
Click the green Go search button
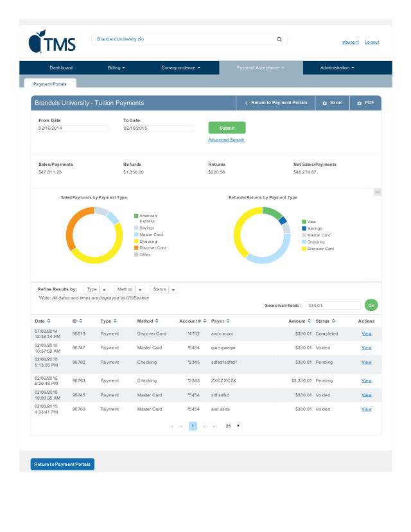coord(371,305)
